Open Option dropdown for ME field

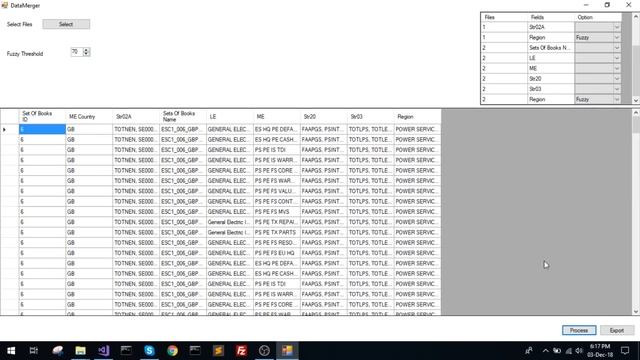point(617,69)
